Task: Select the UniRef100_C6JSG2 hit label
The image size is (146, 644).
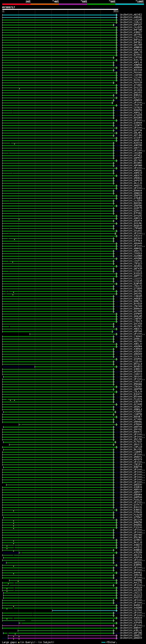Action: tap(131, 610)
